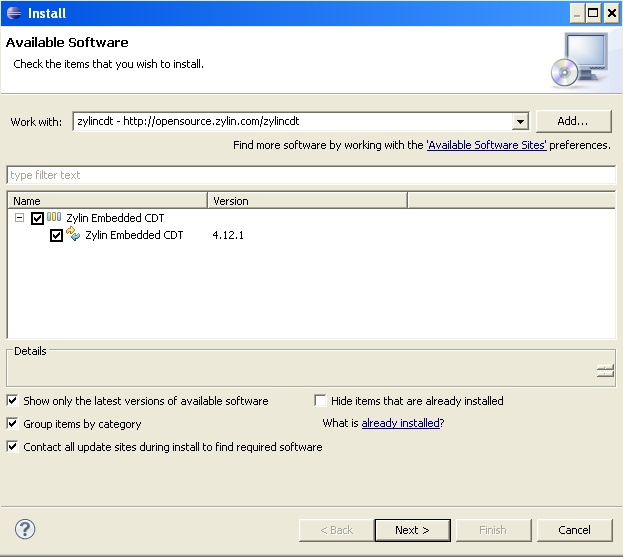Click the Name column header
This screenshot has width=623, height=557.
pyautogui.click(x=107, y=201)
